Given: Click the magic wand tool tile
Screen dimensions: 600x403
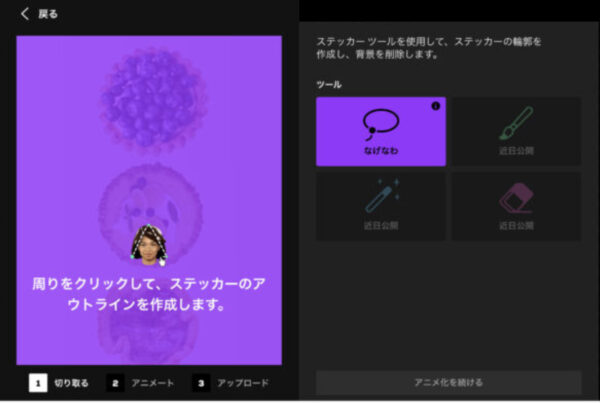Looking at the screenshot, I should tap(381, 207).
